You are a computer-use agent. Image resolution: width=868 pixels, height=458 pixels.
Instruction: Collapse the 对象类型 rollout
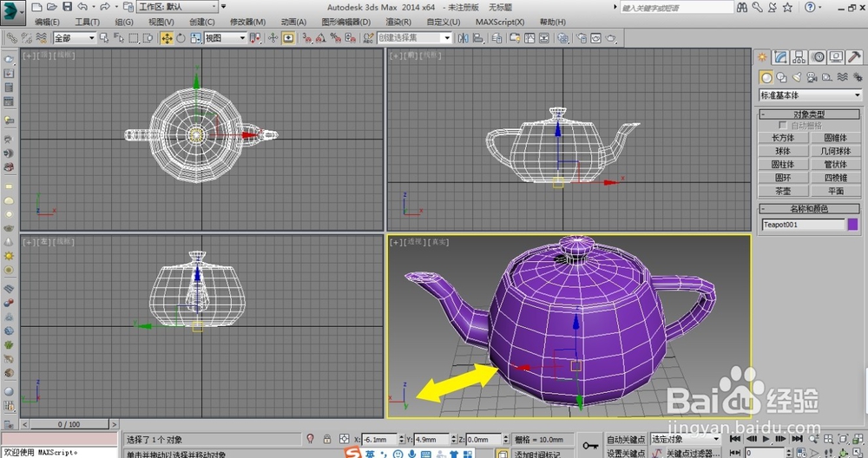809,114
